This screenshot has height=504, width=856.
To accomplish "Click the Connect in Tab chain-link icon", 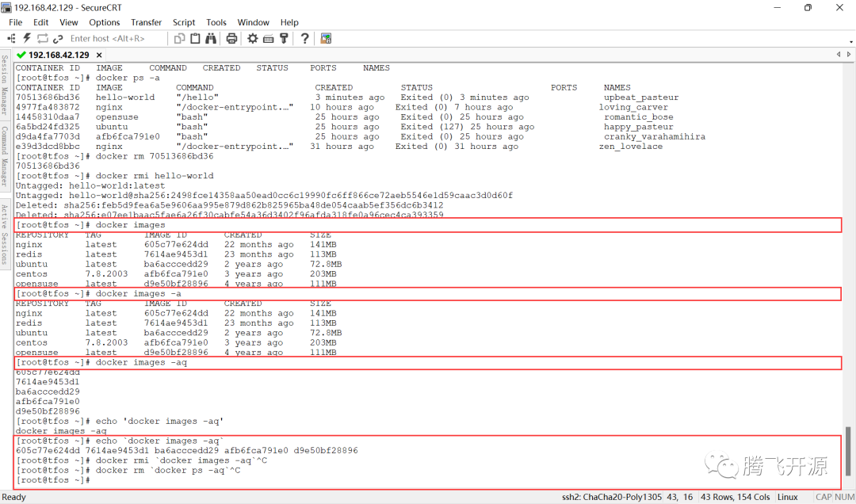I will click(58, 38).
